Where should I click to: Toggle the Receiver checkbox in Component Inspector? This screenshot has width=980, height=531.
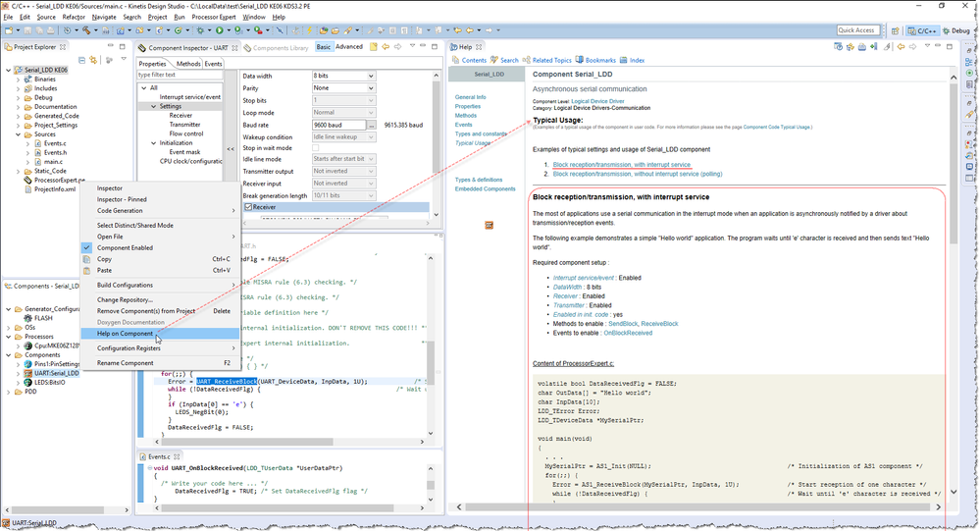point(248,207)
